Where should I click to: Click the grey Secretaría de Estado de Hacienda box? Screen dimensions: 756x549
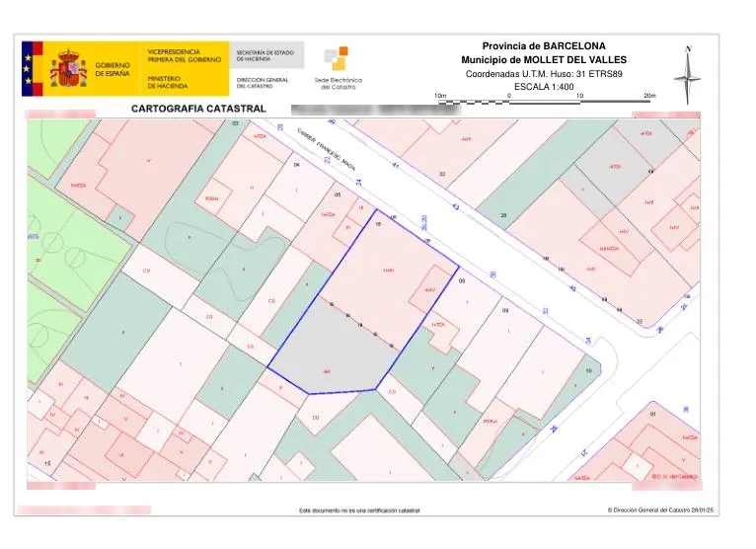(266, 55)
